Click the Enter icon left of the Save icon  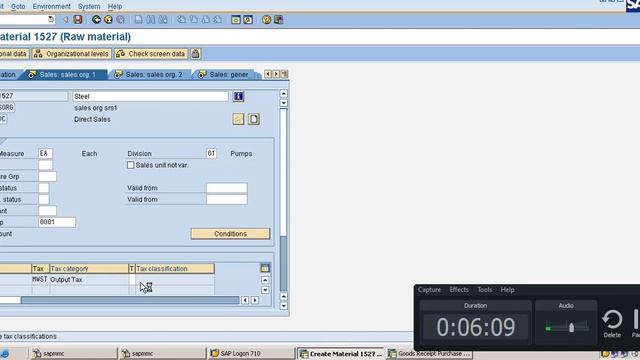65,20
